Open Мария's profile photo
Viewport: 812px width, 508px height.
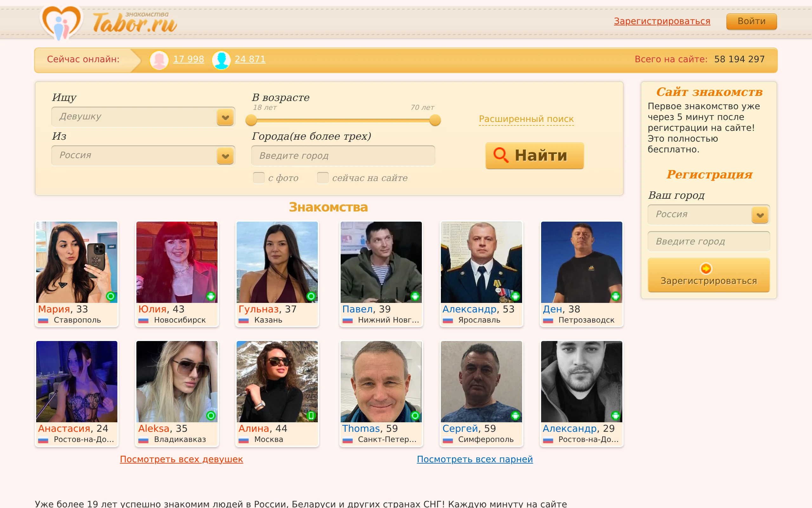coord(77,262)
